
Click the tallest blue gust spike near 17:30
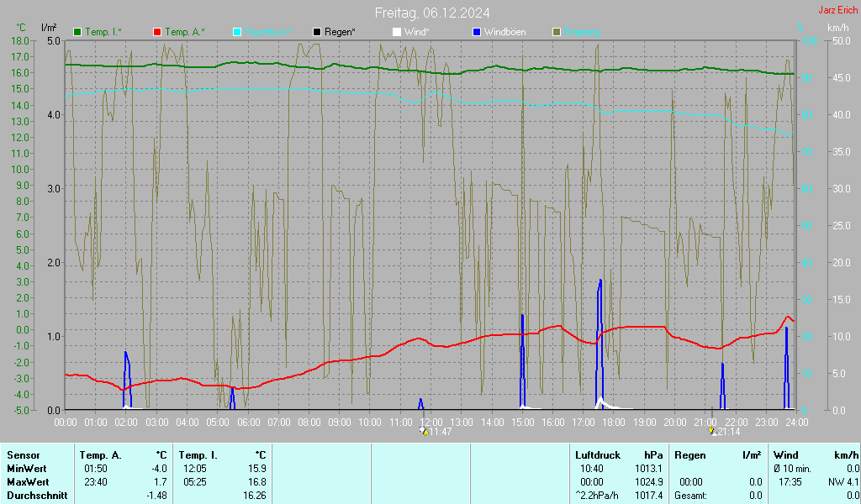point(600,345)
